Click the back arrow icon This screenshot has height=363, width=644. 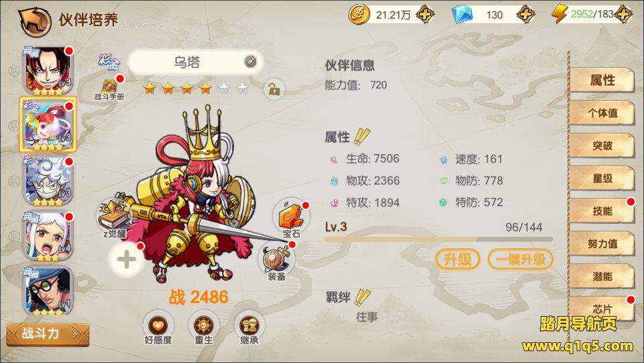pyautogui.click(x=36, y=21)
